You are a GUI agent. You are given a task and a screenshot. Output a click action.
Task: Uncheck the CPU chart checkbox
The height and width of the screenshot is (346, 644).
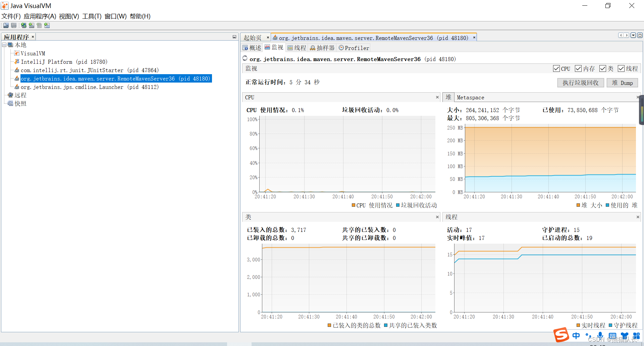coord(556,68)
